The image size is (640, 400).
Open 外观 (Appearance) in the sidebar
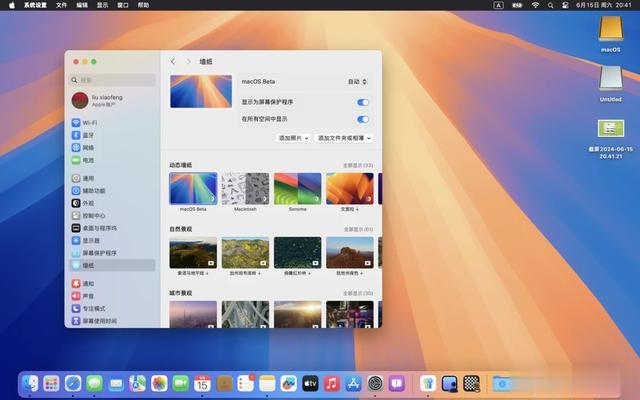click(113, 203)
